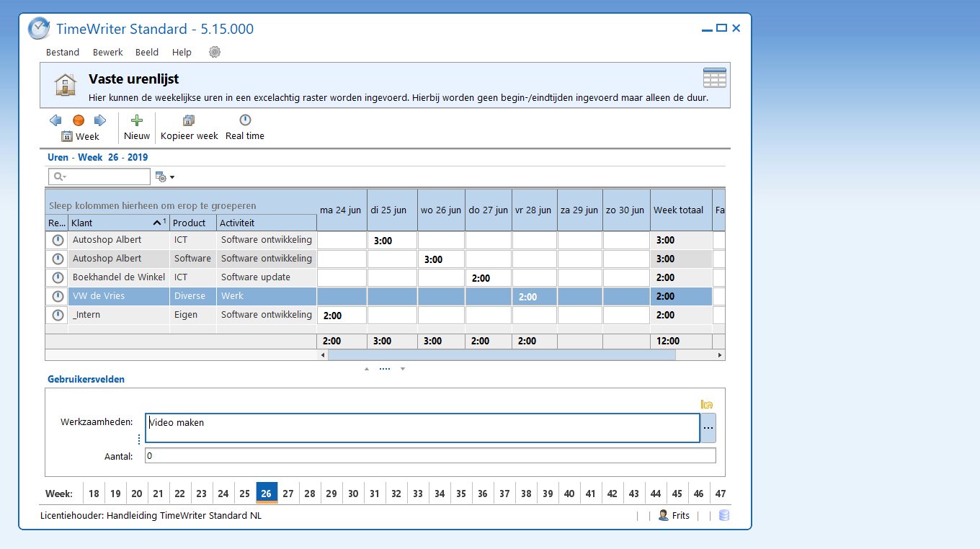Select week 30 tab

[353, 494]
